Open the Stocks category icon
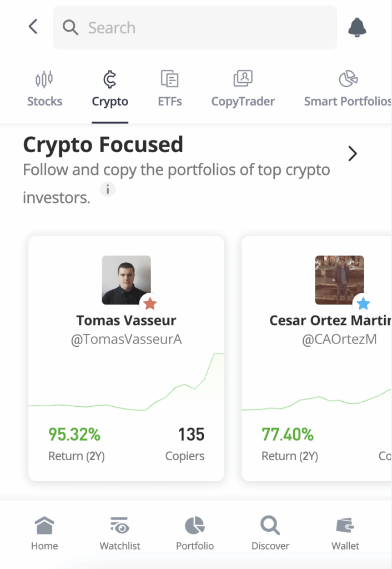This screenshot has height=569, width=392. pyautogui.click(x=44, y=78)
